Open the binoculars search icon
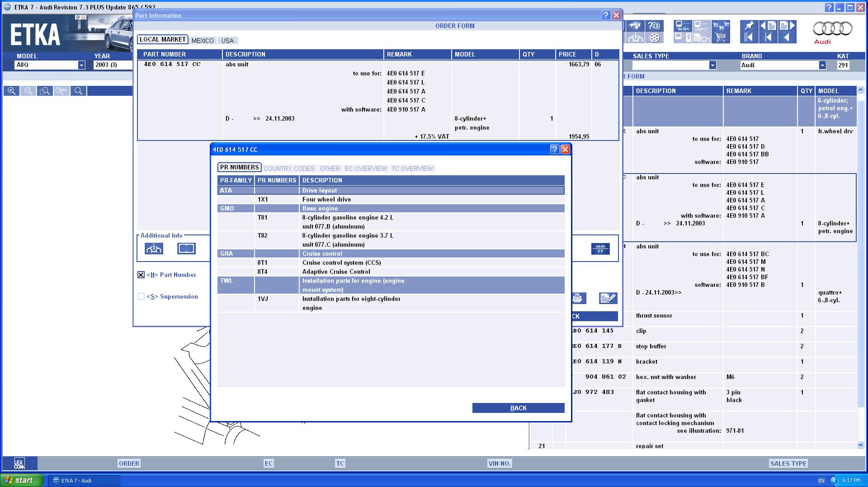 click(x=635, y=26)
